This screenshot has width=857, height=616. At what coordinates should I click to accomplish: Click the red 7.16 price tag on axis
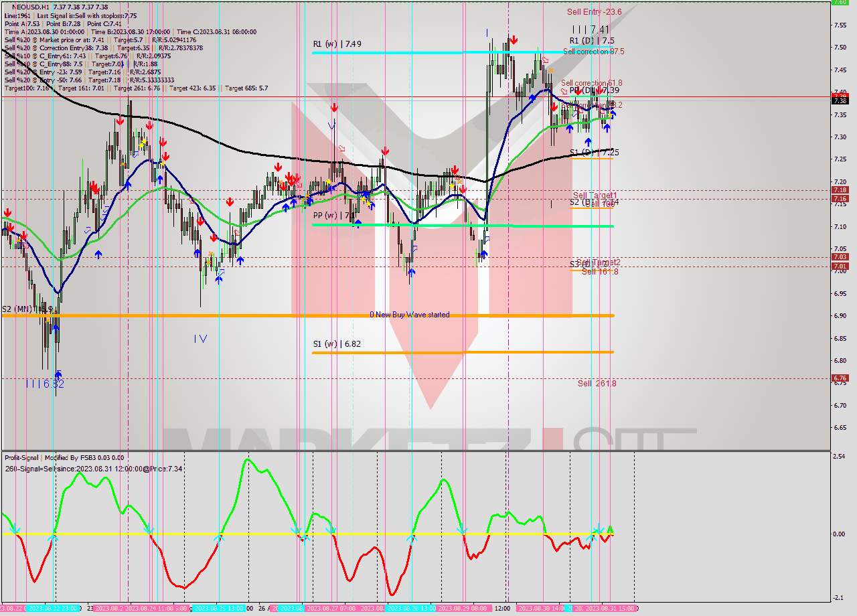[840, 199]
